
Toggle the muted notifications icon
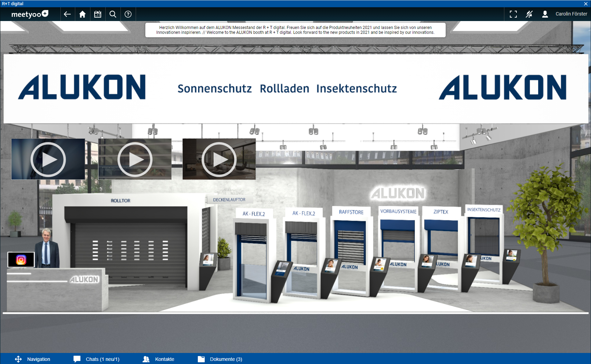(x=529, y=14)
